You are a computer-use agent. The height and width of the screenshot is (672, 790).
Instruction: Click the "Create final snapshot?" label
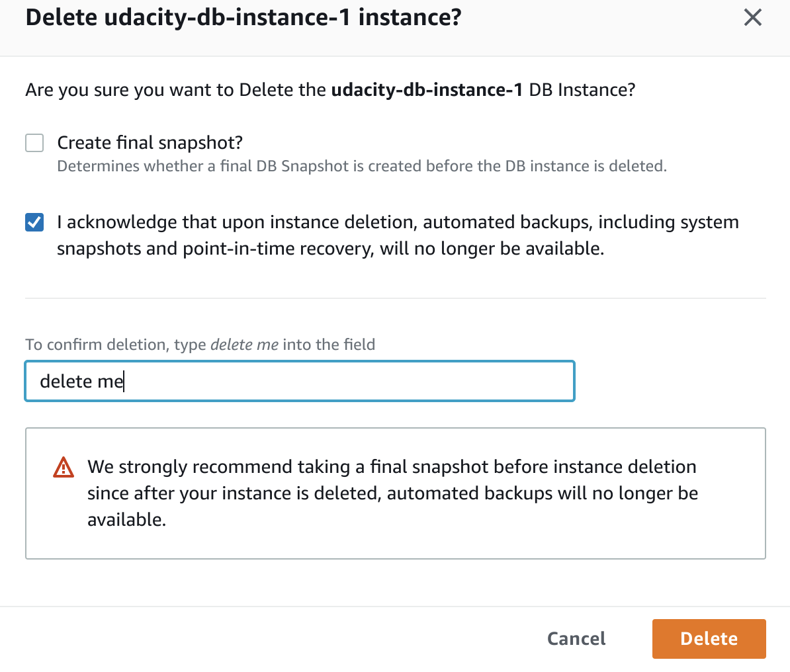pyautogui.click(x=150, y=143)
